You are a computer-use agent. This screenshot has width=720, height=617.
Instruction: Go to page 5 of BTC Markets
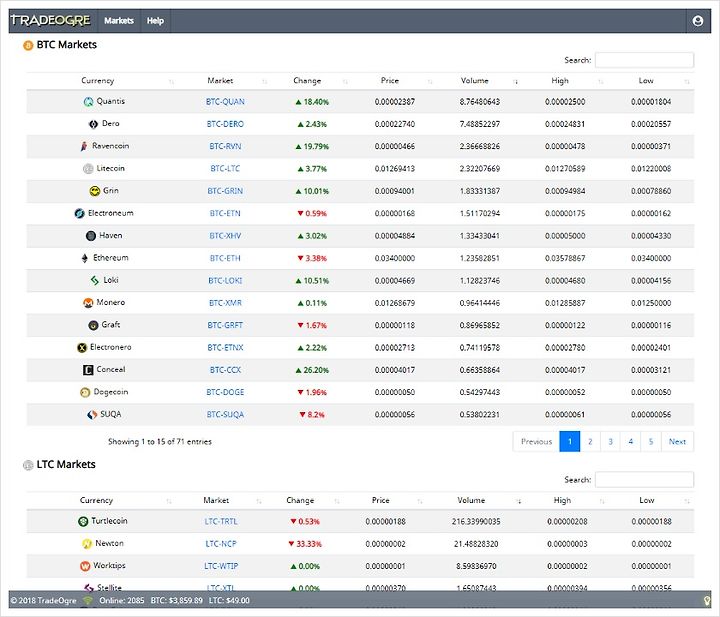[x=651, y=442]
